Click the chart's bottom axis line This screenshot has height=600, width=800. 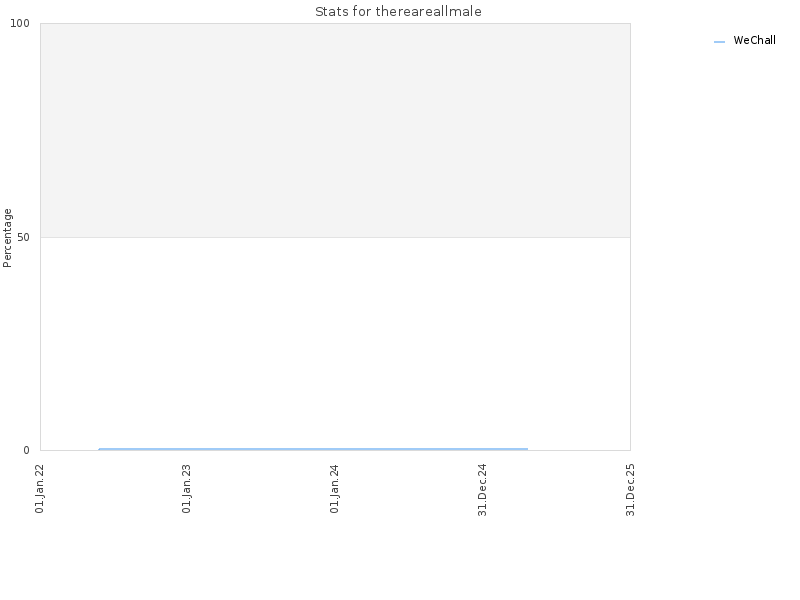point(335,451)
